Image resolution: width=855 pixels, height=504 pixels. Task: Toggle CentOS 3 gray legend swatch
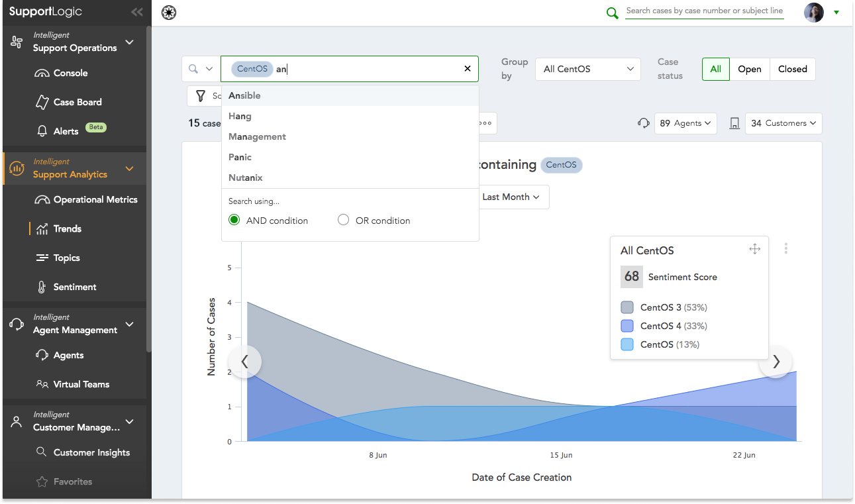(627, 307)
